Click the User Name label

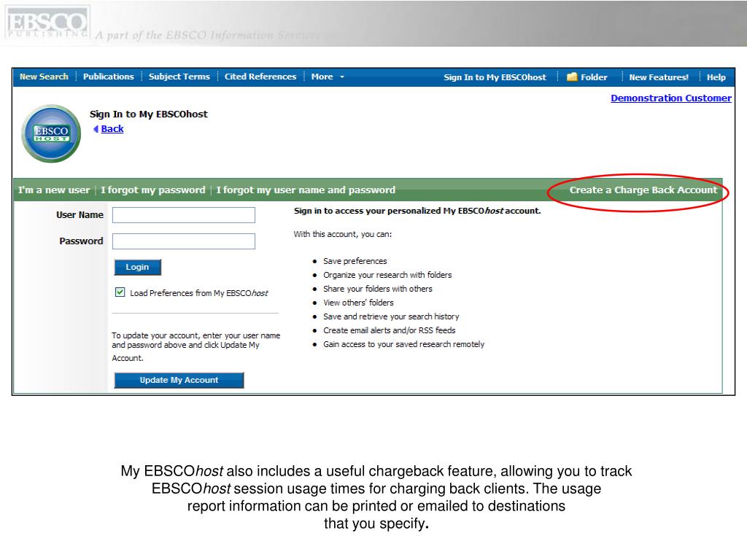(x=80, y=215)
